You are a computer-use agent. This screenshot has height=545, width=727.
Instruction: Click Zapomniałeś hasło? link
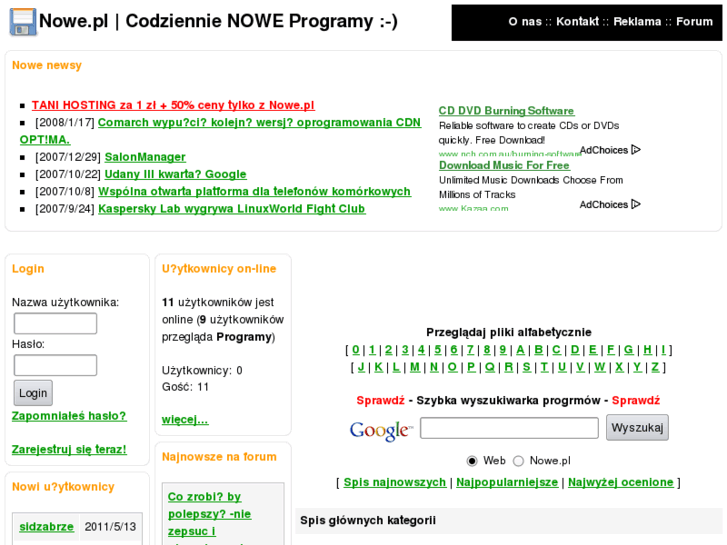(69, 416)
